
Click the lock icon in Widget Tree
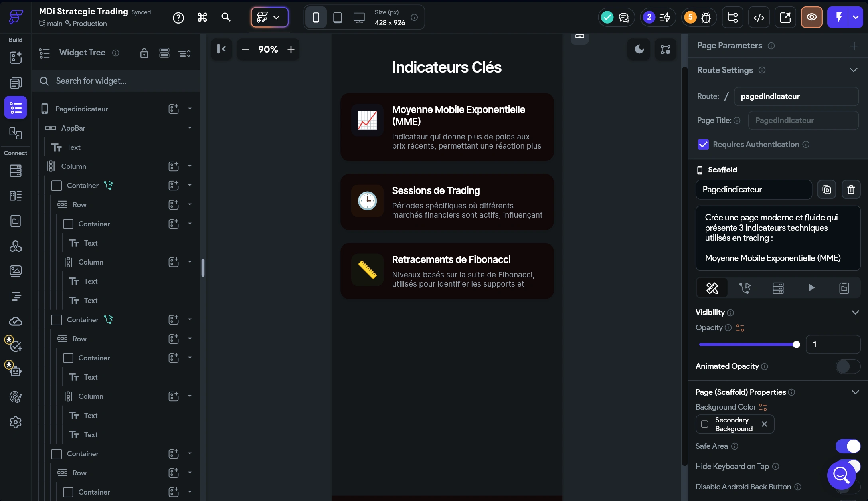(144, 53)
